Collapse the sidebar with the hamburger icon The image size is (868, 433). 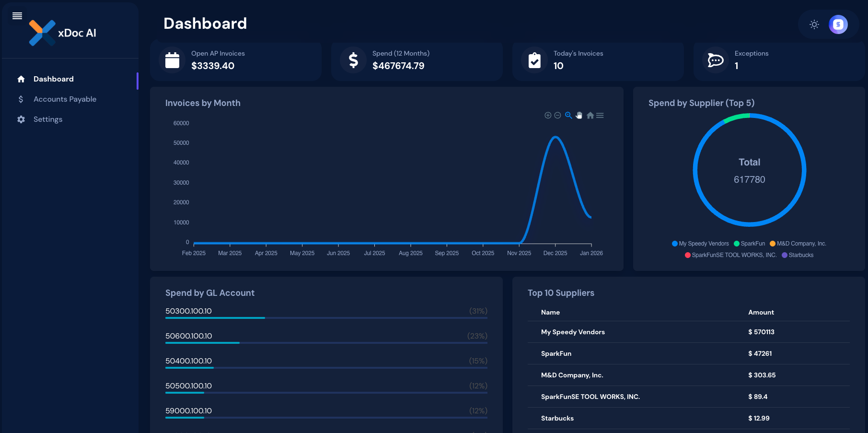(17, 16)
